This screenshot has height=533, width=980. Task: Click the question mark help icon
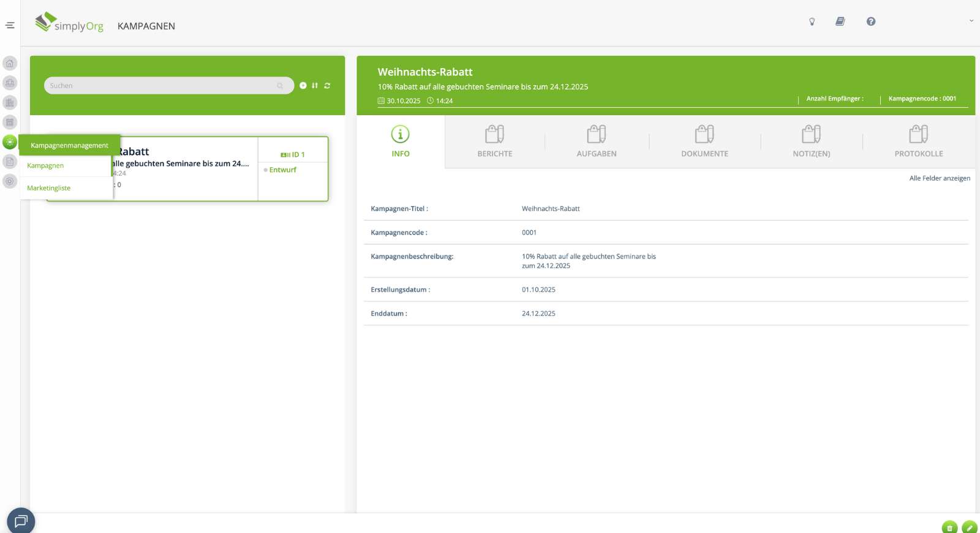point(870,21)
